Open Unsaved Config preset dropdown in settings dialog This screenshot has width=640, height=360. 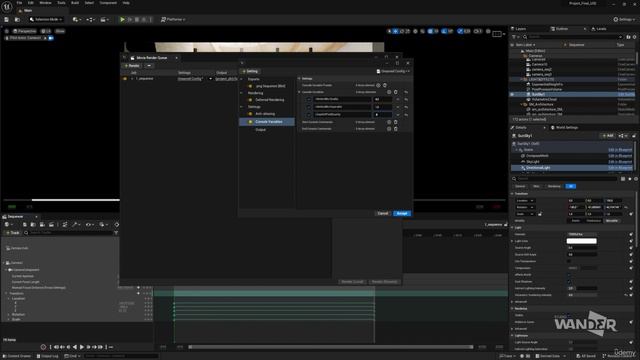click(x=393, y=71)
